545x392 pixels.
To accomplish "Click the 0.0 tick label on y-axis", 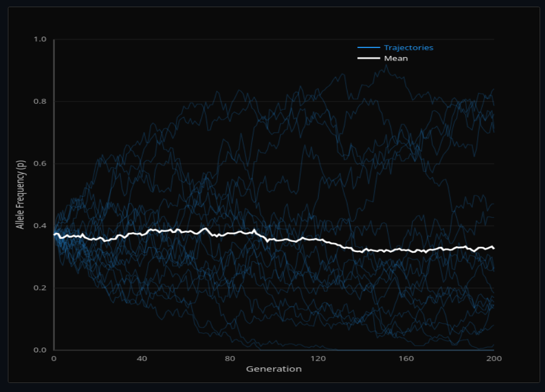I will point(40,350).
